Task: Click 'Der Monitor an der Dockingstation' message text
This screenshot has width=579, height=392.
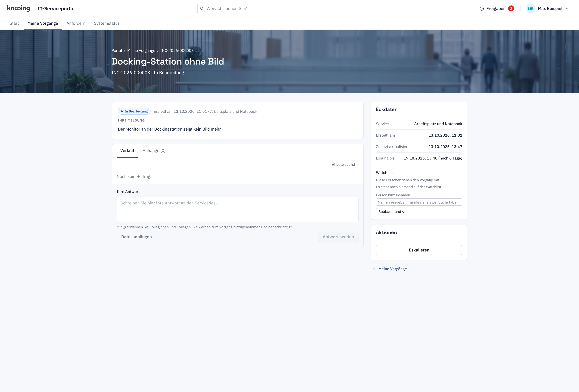Action: click(170, 129)
